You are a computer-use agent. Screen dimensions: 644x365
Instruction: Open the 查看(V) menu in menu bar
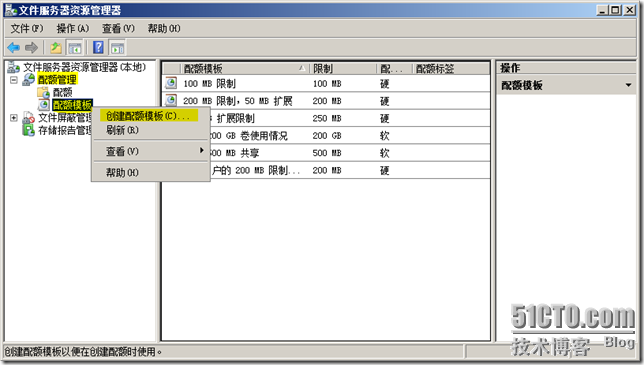(x=118, y=29)
